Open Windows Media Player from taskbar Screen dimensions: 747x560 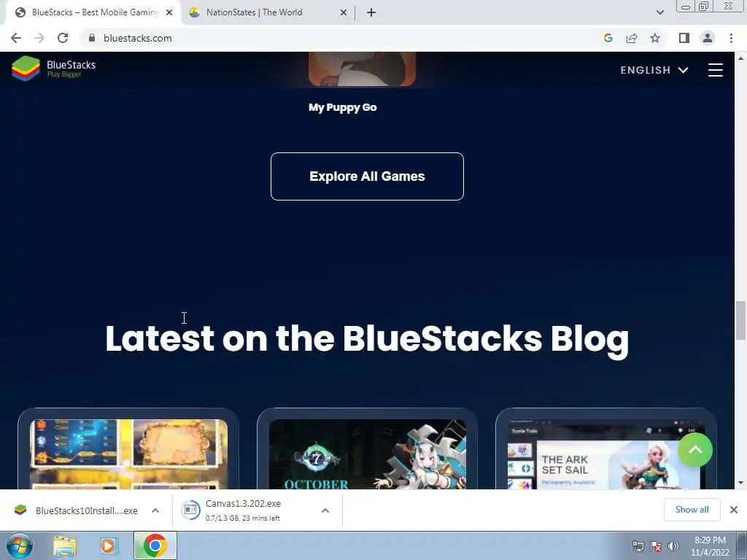pos(109,546)
